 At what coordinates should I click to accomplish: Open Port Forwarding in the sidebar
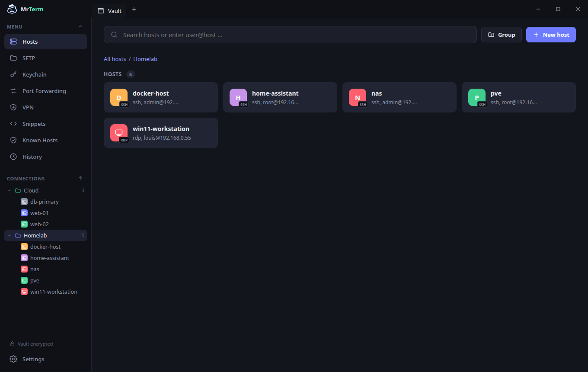point(45,91)
